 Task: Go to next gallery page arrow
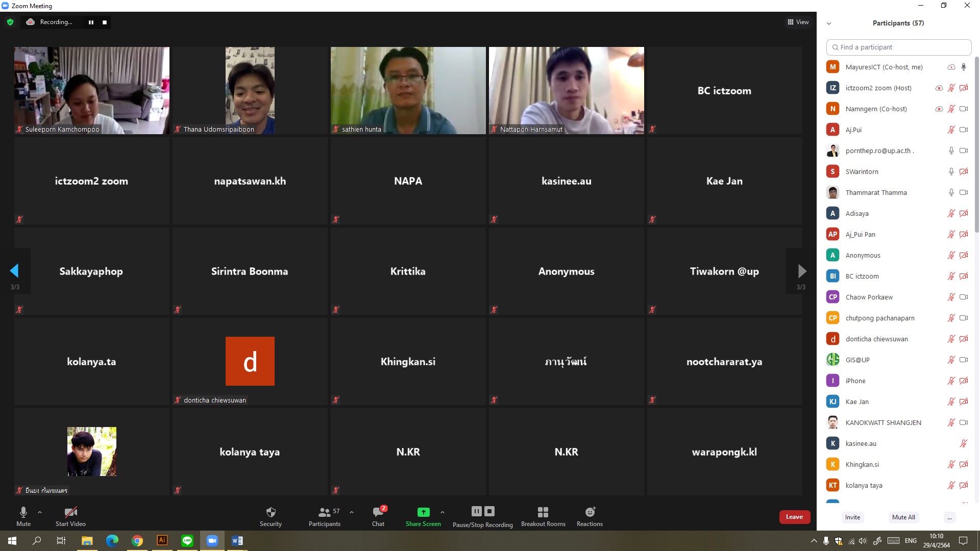pos(802,270)
